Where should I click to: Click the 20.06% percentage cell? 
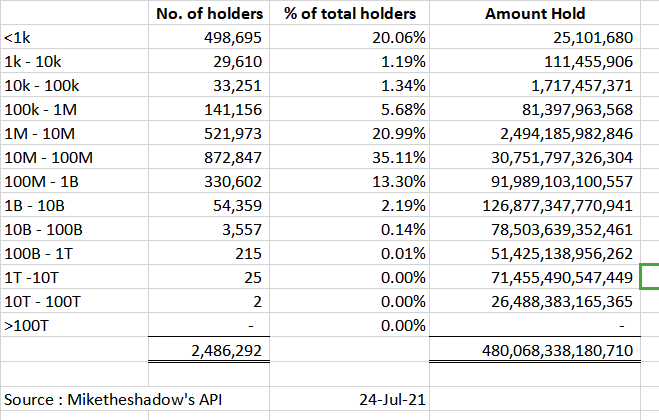click(x=349, y=37)
